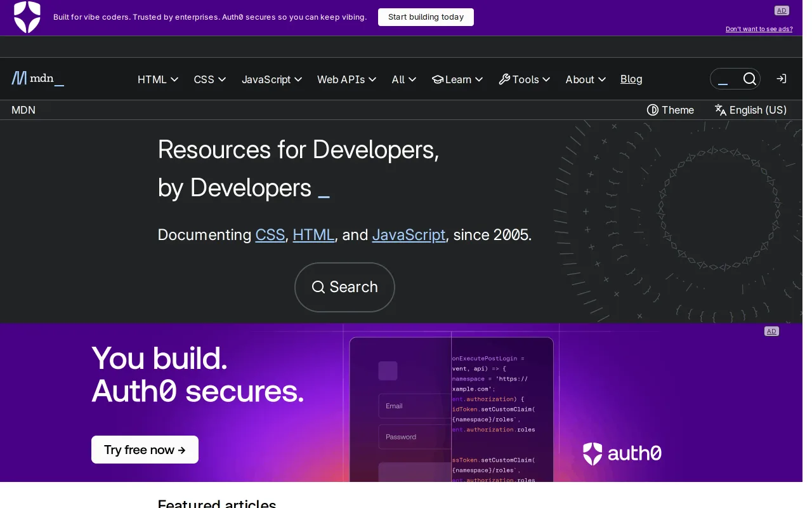
Task: Click the large Search button
Action: 344,287
